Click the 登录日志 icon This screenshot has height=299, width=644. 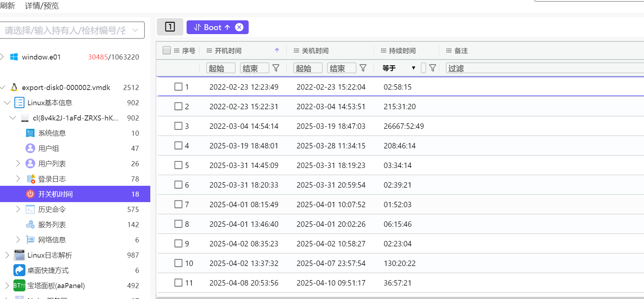pyautogui.click(x=31, y=179)
